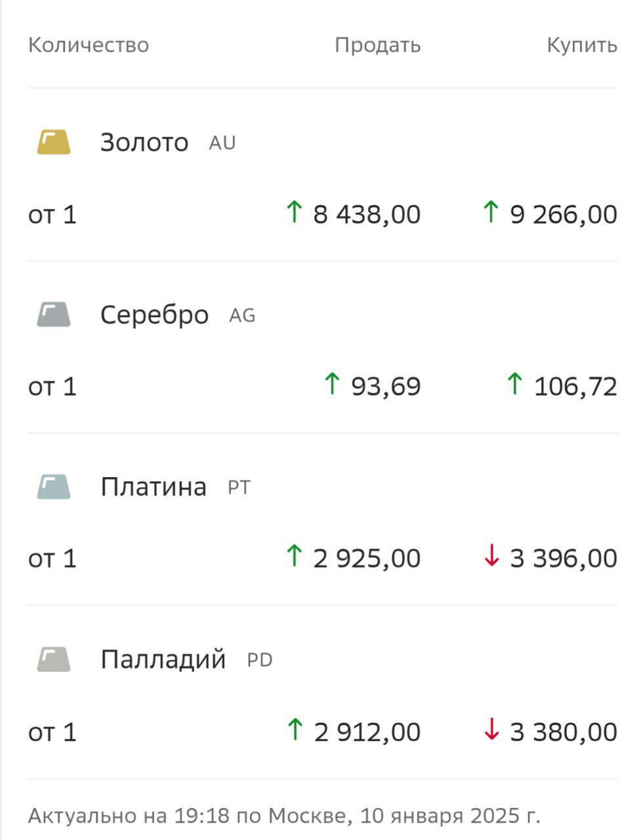Click palladium sell price 2 912,00
This screenshot has width=643, height=840.
point(367,731)
